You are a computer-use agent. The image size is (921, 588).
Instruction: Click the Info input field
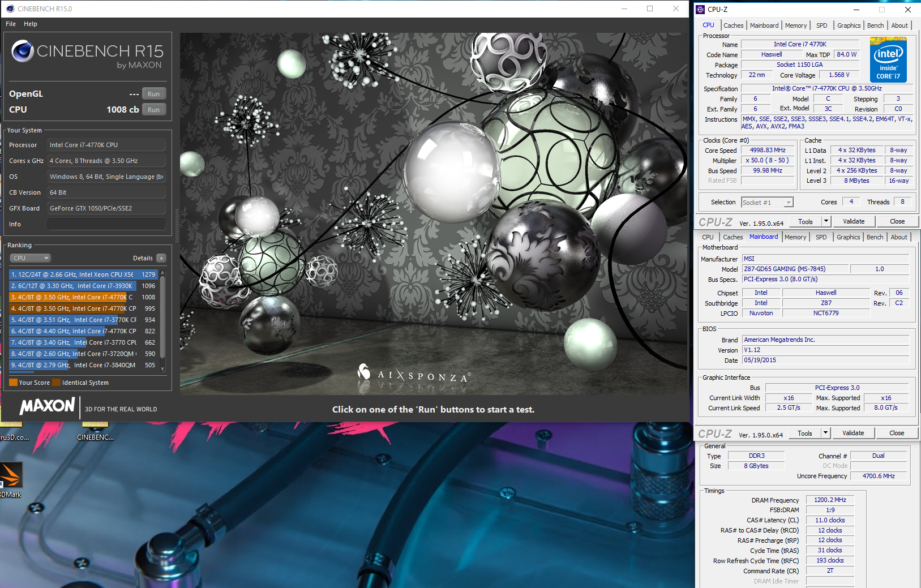pos(106,224)
